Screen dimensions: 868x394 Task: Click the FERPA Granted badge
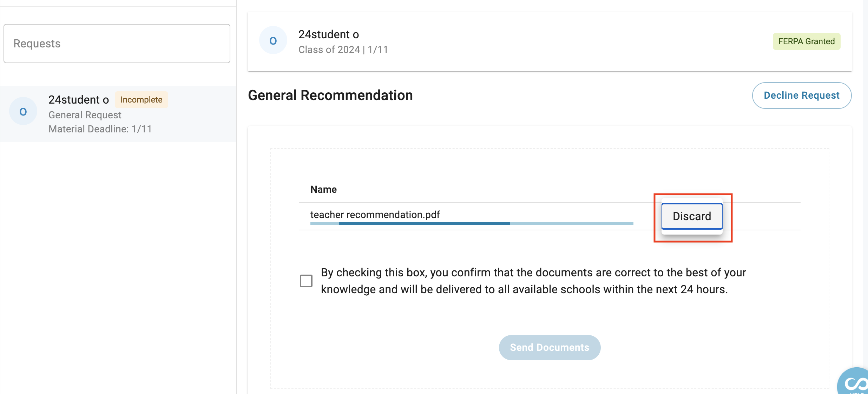coord(806,41)
